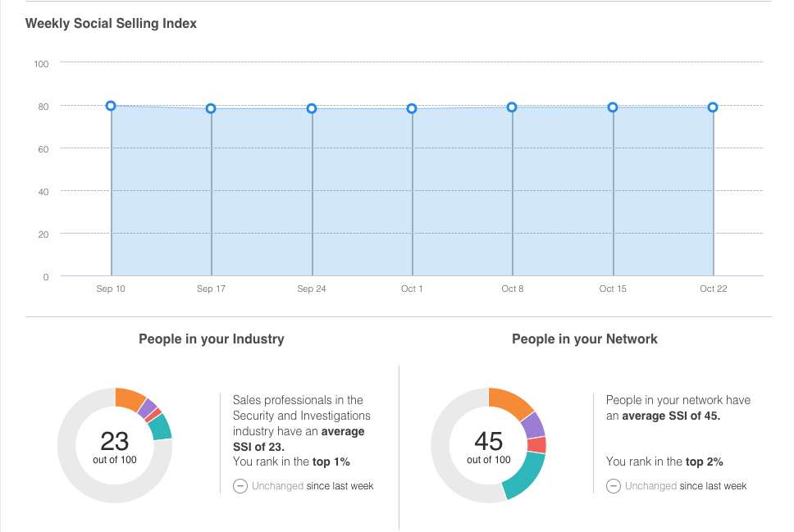This screenshot has width=794, height=532.
Task: Click the 23 out of 100 score
Action: pos(115,447)
